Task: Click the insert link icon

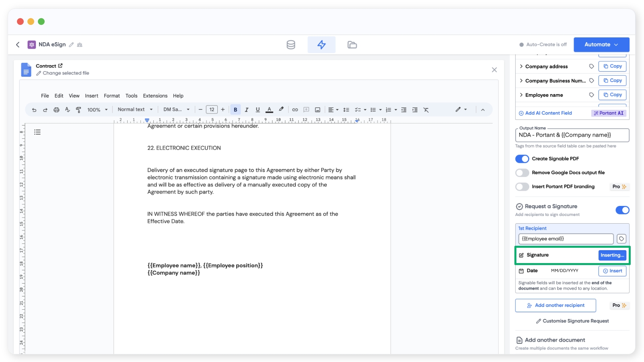Action: [295, 110]
